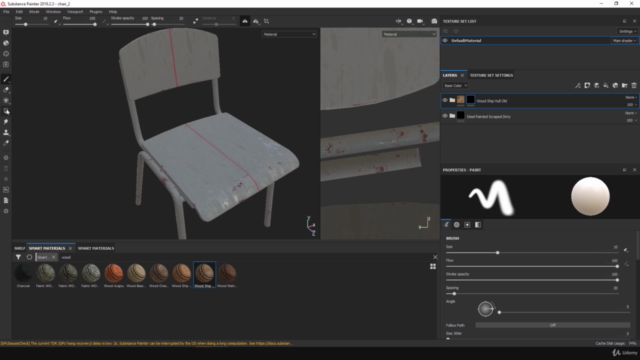Open the Edit menu
Image resolution: width=640 pixels, height=360 pixels.
point(19,12)
